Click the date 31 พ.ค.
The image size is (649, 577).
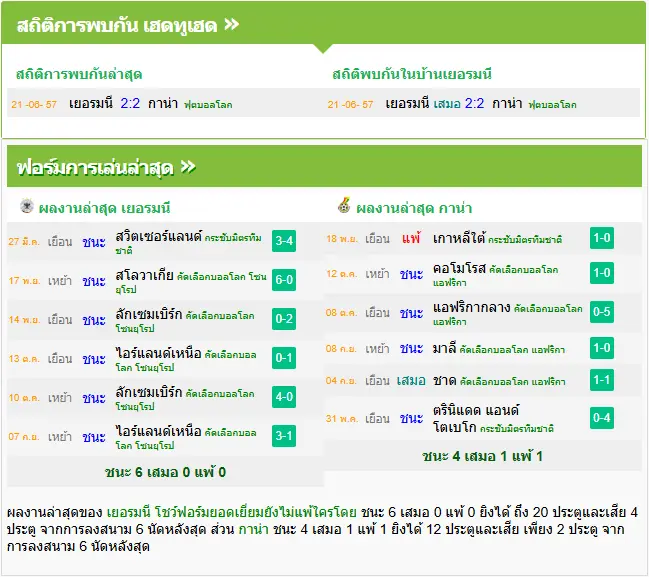[x=342, y=418]
